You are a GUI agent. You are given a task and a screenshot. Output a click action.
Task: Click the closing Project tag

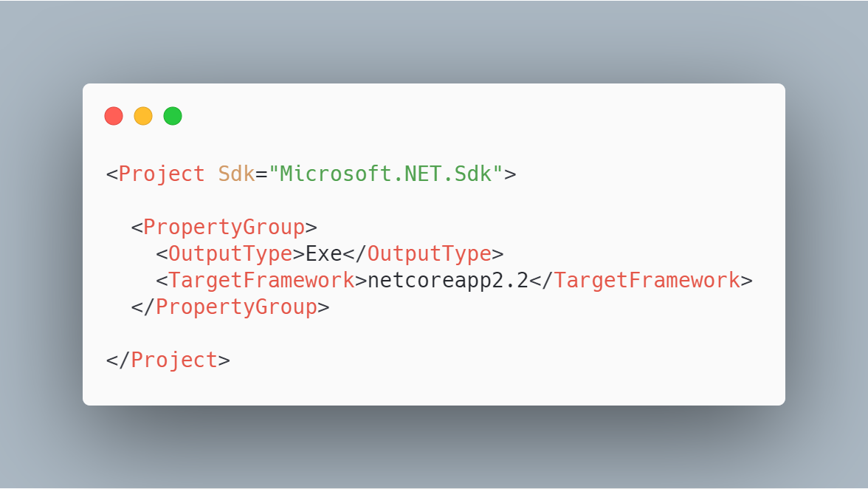click(174, 360)
